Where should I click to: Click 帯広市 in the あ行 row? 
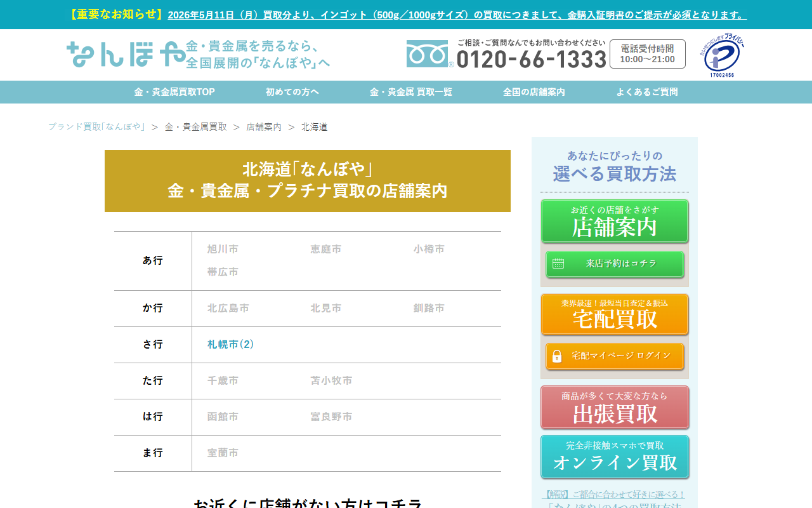point(223,272)
